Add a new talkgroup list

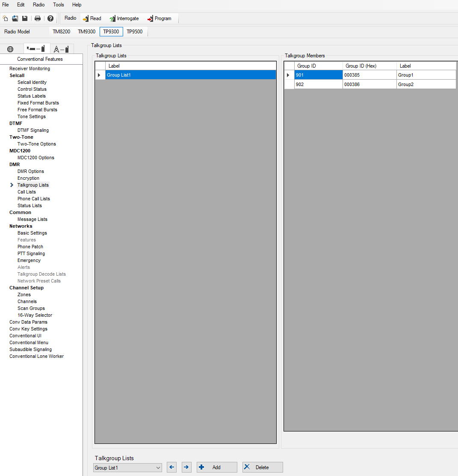tap(217, 467)
